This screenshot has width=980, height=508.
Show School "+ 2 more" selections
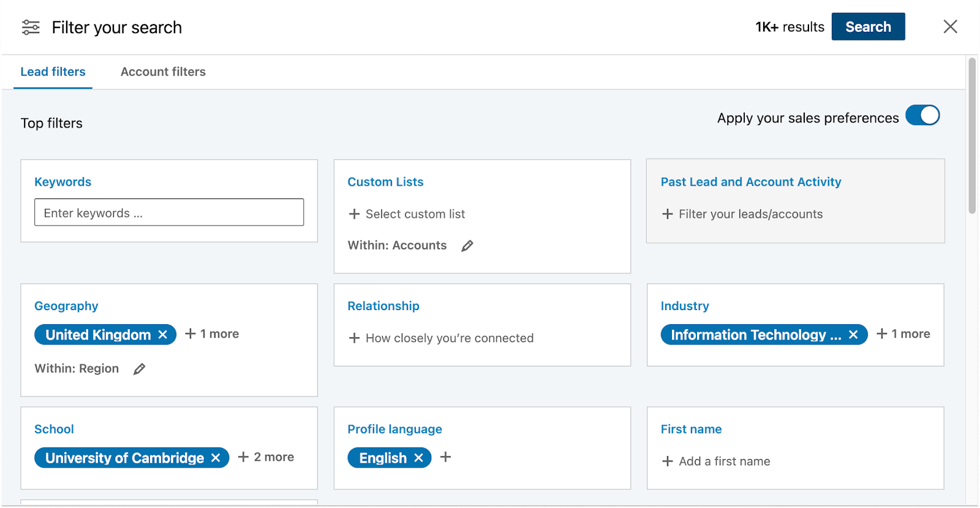point(266,457)
